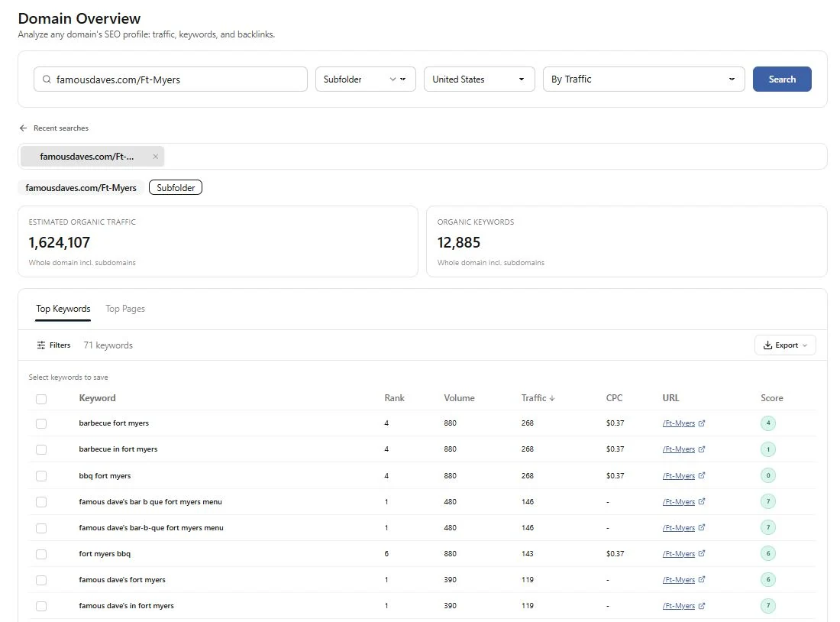Sort by the Keyword column header
The height and width of the screenshot is (622, 840).
(x=97, y=398)
